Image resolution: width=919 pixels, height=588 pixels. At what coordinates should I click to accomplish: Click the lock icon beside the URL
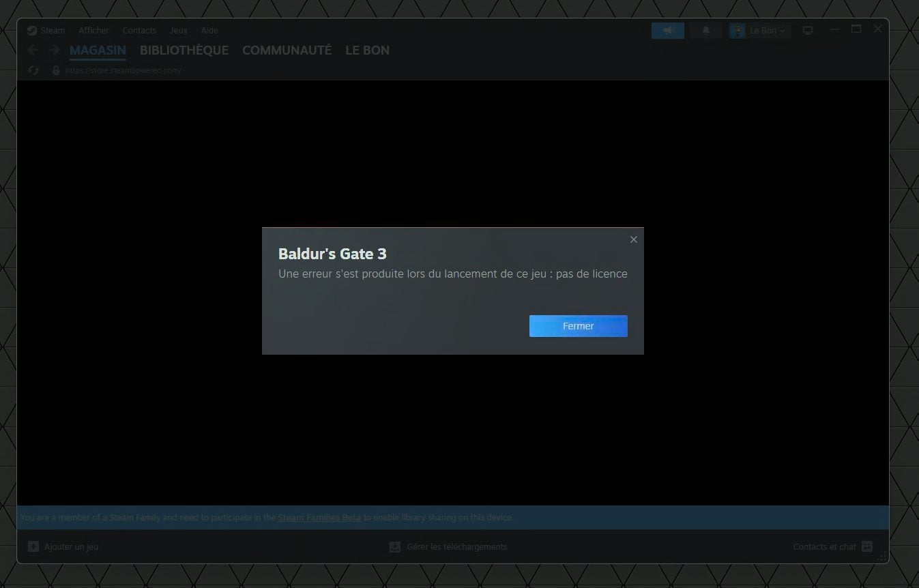(56, 70)
